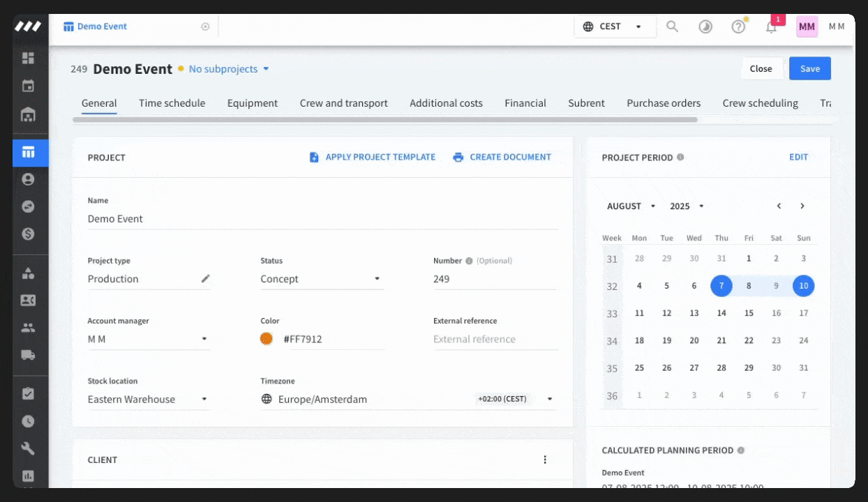Click the Name field containing Demo Event

(x=322, y=219)
